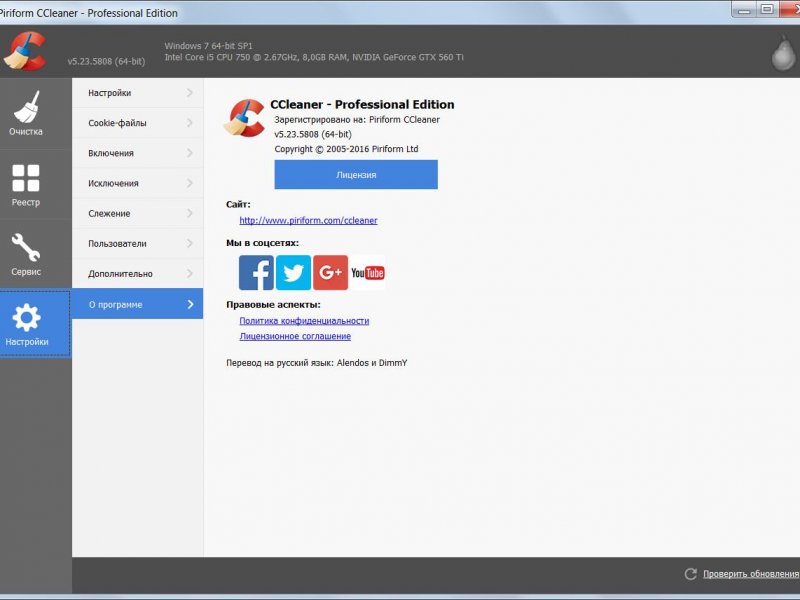Open Политика конфиденциальности link
Screen dimensions: 800x600
pyautogui.click(x=304, y=320)
